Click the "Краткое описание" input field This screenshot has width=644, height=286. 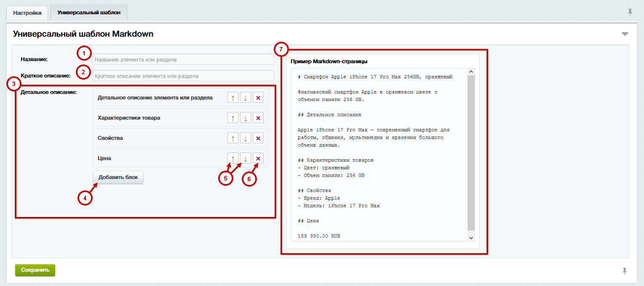(183, 76)
